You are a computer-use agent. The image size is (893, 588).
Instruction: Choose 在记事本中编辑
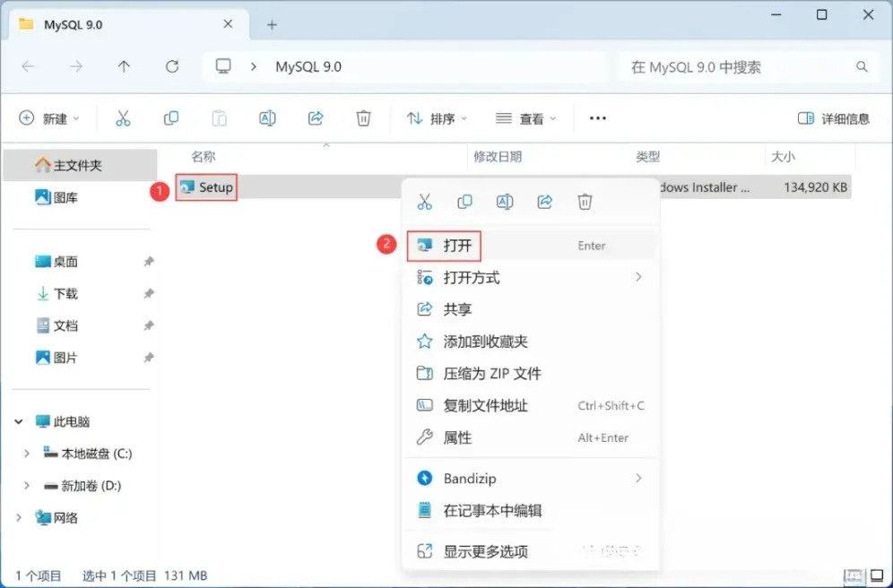tap(531, 511)
